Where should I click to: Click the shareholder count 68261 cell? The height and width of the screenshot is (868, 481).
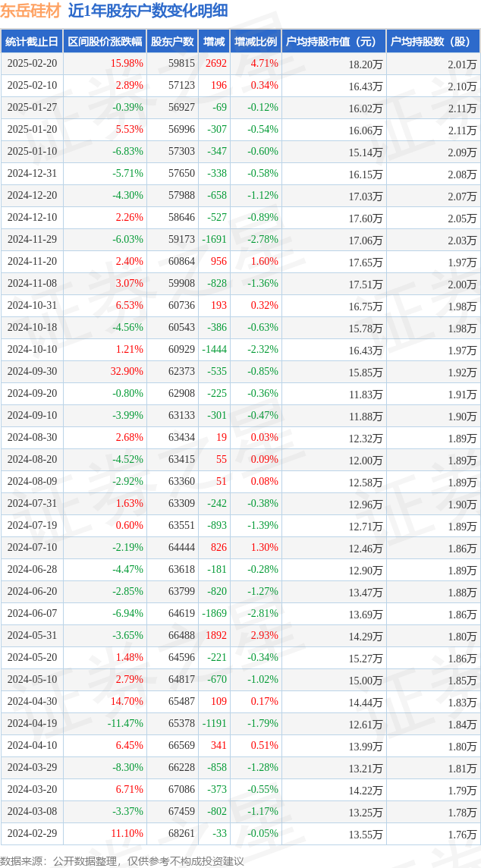point(181,834)
